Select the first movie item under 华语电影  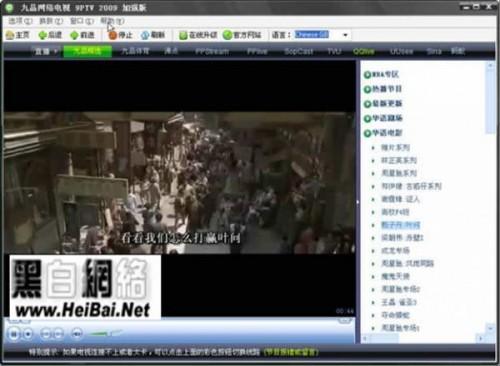pyautogui.click(x=395, y=147)
